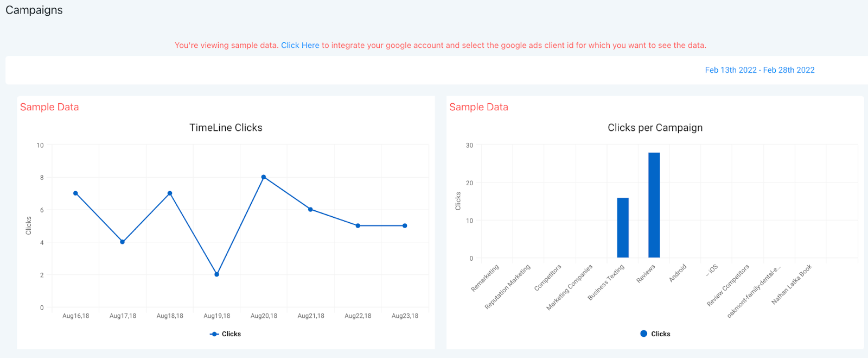Click the "Clicks per Campaign" chart title

655,128
